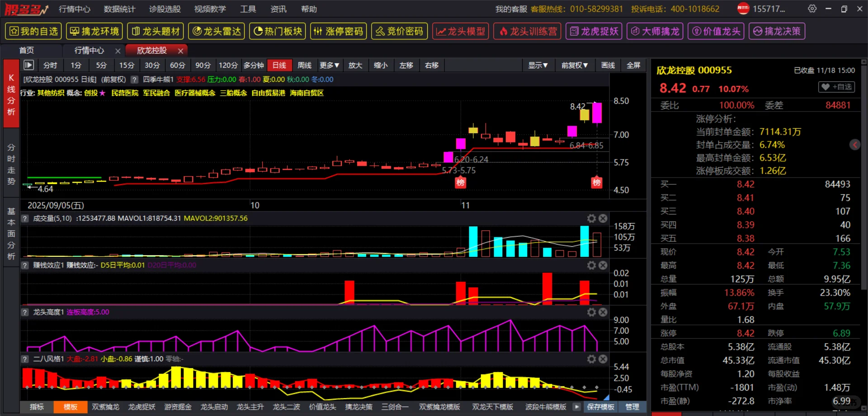Toggle 指标 mode at bottom bar

[x=37, y=407]
